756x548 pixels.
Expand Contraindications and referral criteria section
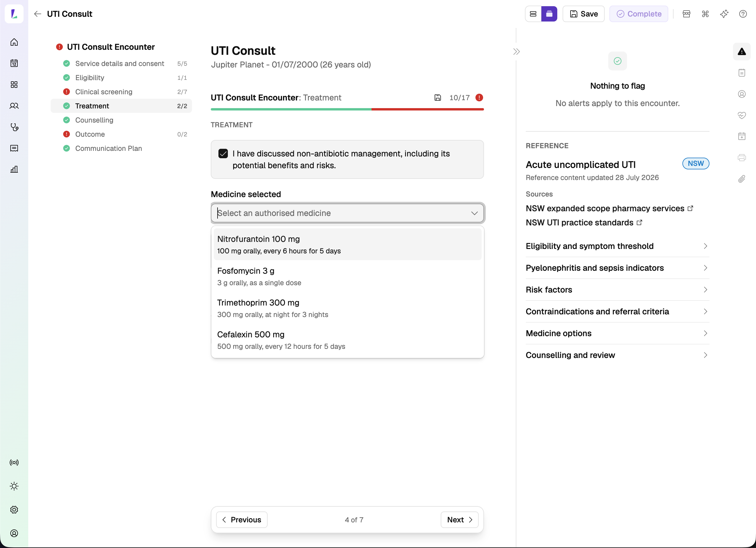(617, 311)
